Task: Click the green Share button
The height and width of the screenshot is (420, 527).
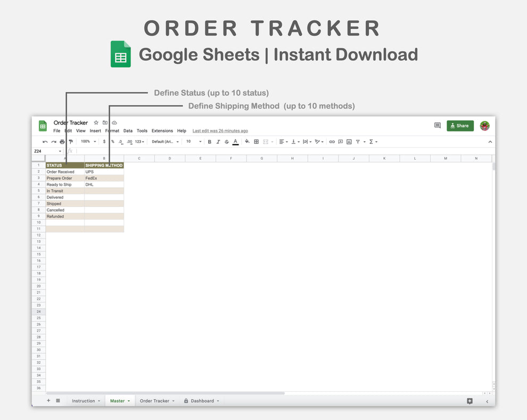Action: click(x=460, y=126)
